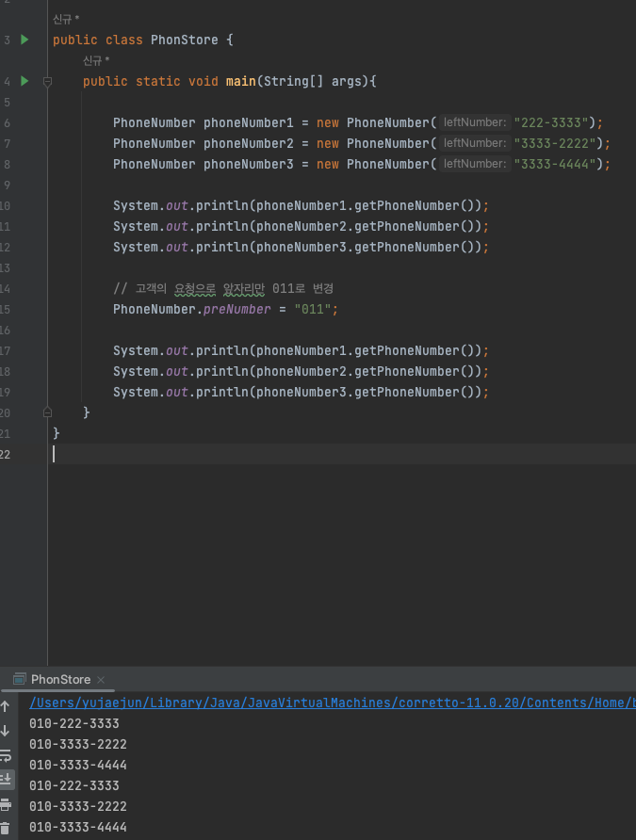Click println call on line 11

222,227
